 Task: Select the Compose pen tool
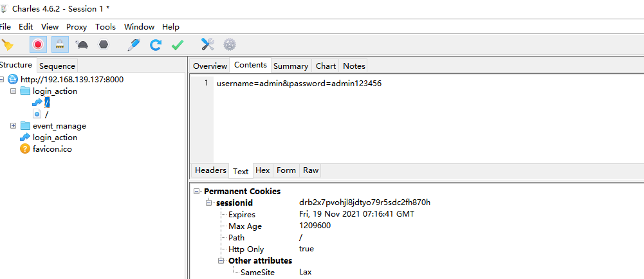pos(133,44)
